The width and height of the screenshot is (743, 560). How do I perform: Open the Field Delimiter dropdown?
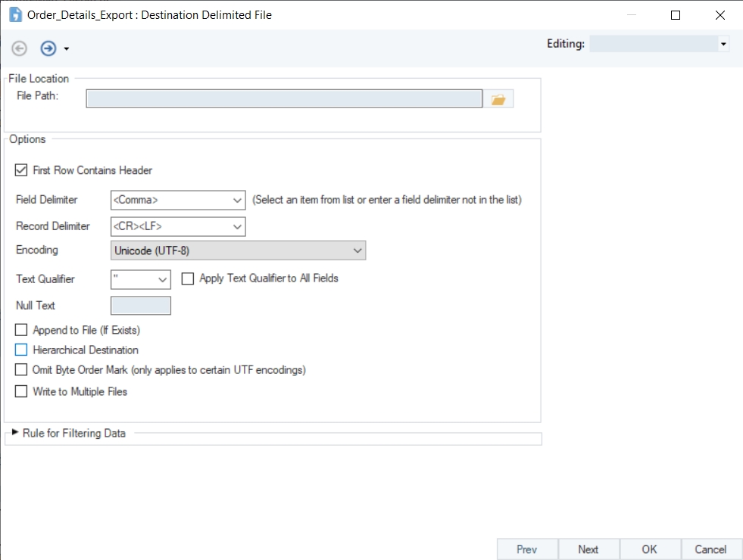pos(237,201)
